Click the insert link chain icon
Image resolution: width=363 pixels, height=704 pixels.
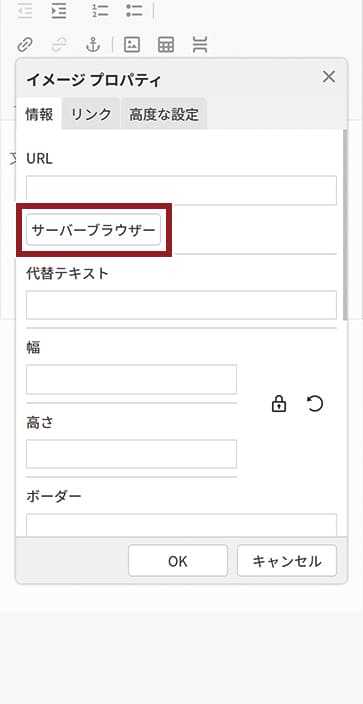pyautogui.click(x=25, y=45)
